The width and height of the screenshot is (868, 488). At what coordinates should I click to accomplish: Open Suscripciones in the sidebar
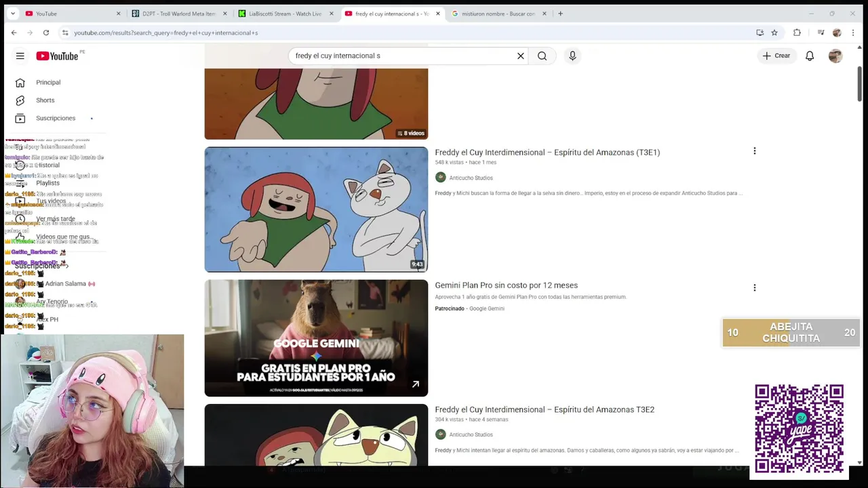pyautogui.click(x=56, y=118)
